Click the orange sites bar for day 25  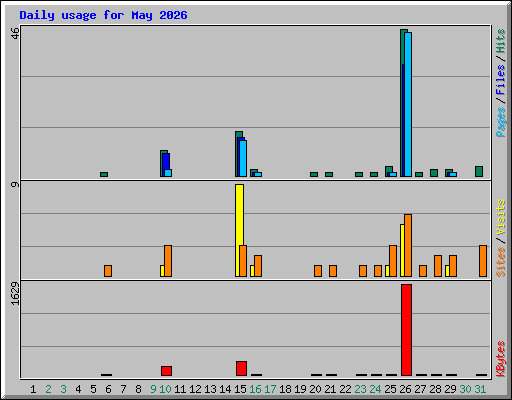[393, 261]
